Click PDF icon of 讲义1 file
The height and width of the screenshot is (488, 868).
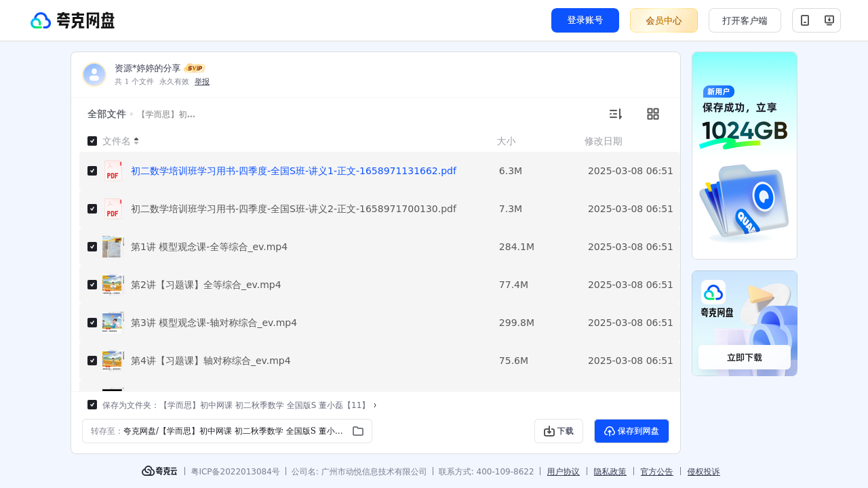[x=113, y=171]
